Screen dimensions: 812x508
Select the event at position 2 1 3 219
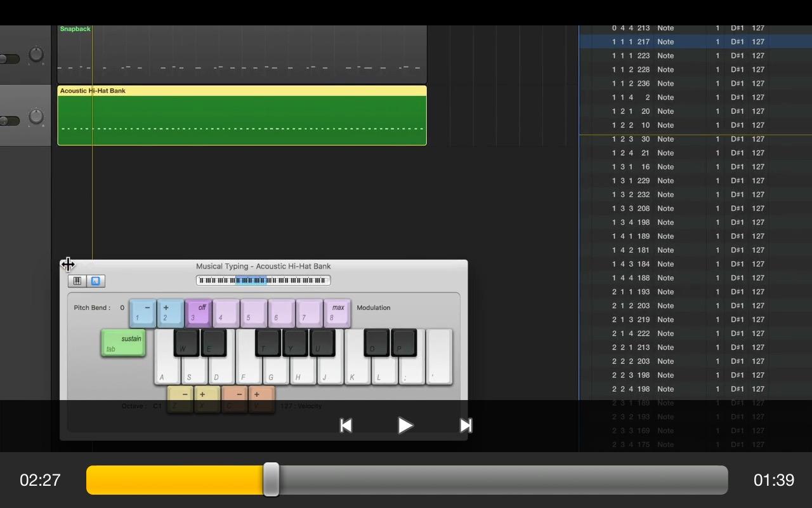[x=695, y=319]
